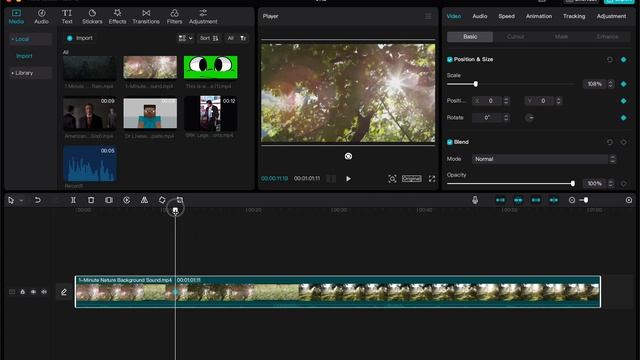Expand the Local section in sidebar

(x=30, y=39)
